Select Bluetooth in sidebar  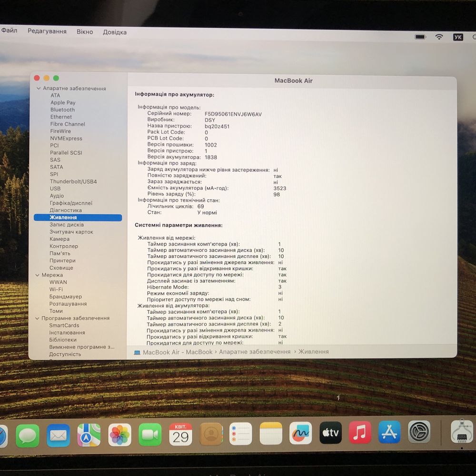[62, 109]
